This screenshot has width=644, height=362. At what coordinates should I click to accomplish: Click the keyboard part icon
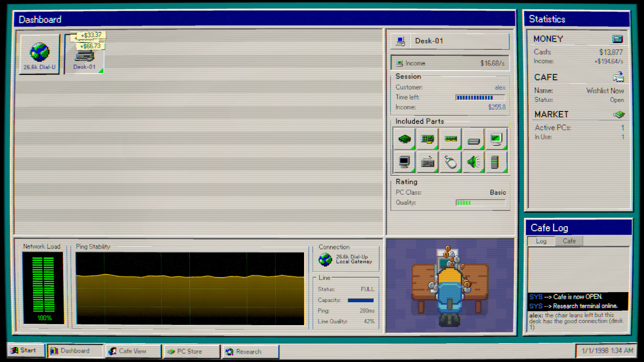[427, 162]
